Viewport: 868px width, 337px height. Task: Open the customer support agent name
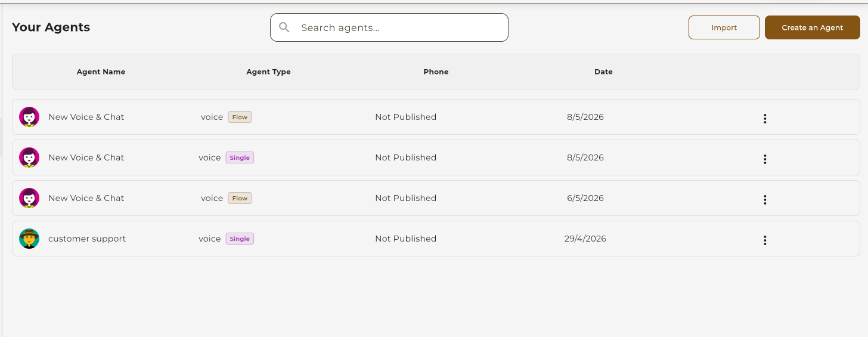point(87,239)
